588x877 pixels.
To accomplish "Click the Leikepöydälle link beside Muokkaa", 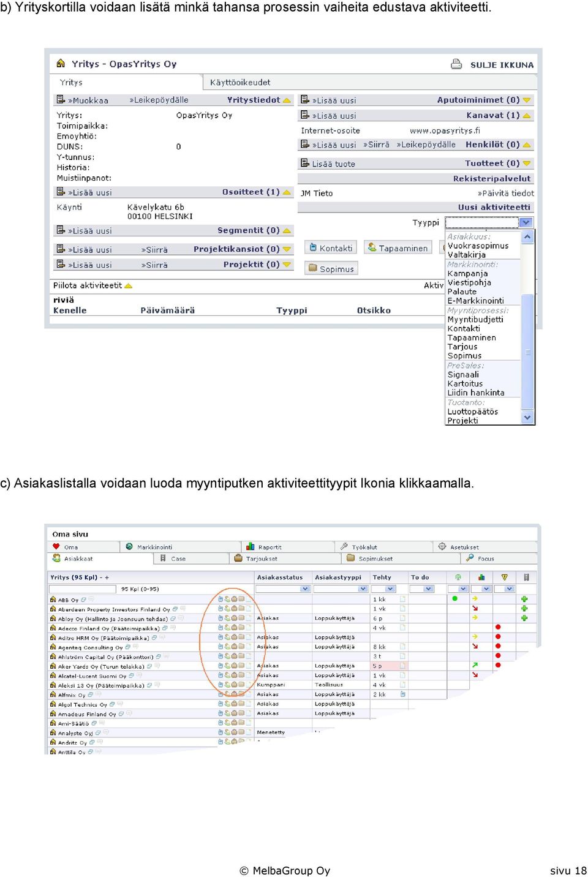I will (x=159, y=100).
